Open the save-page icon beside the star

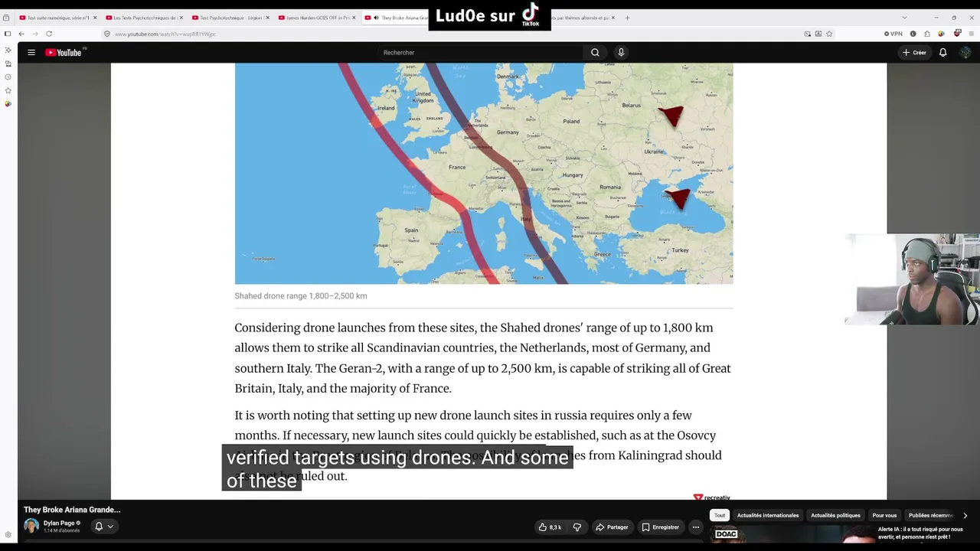(818, 34)
